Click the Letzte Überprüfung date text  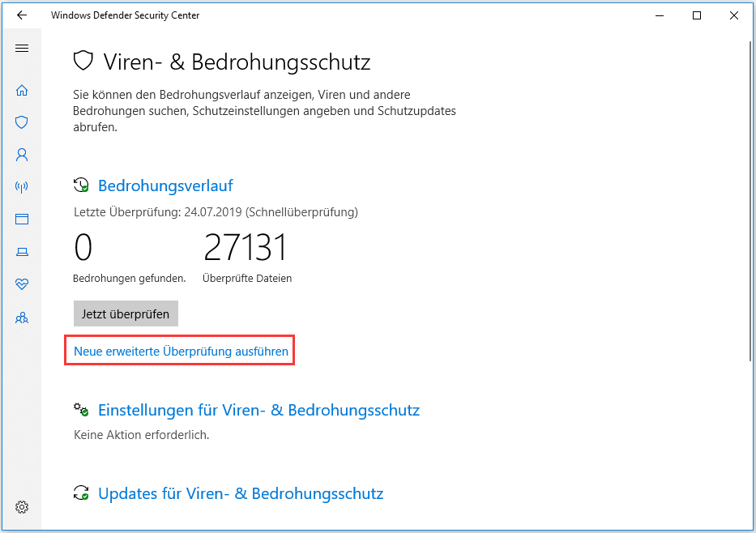216,212
